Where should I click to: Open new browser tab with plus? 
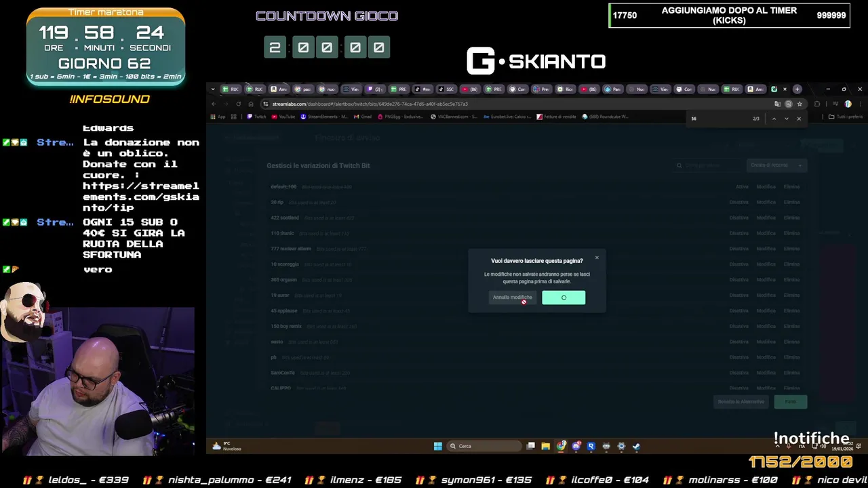(797, 89)
